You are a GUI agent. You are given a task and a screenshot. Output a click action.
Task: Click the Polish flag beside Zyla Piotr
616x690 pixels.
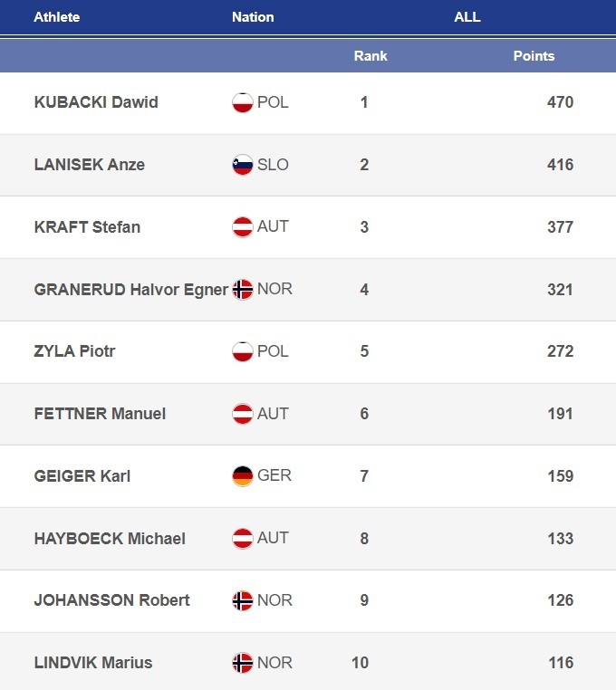click(x=242, y=351)
